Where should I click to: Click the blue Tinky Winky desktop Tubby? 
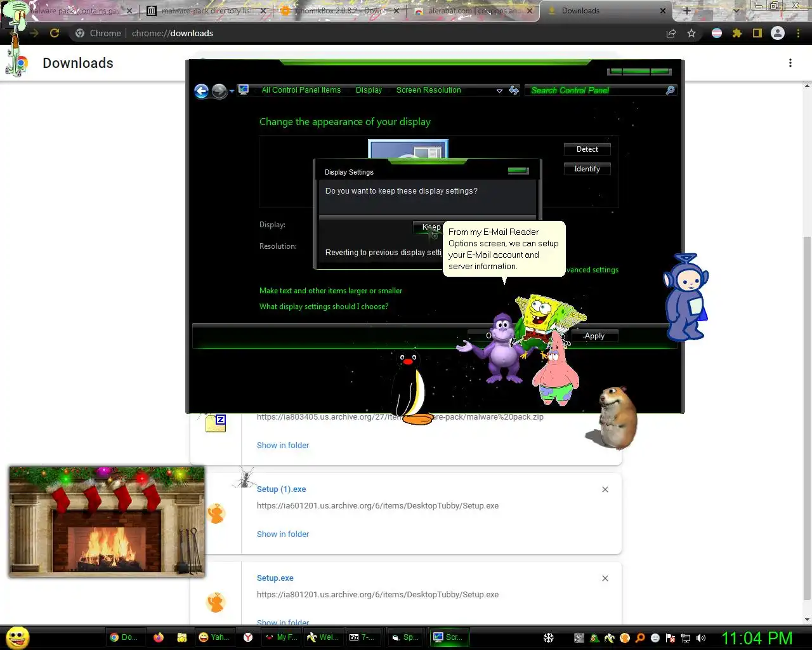pos(686,297)
